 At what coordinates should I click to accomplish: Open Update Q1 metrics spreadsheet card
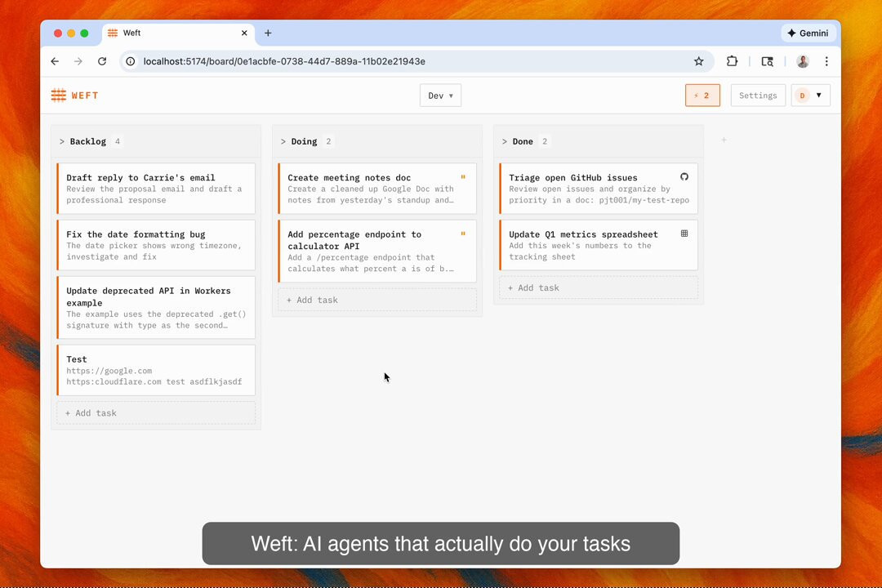[x=599, y=245]
